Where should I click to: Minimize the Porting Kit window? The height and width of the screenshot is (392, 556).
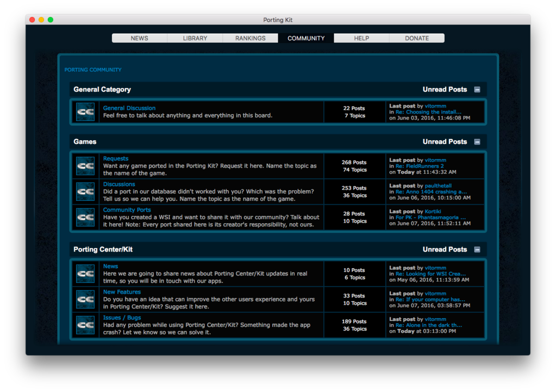tap(41, 20)
